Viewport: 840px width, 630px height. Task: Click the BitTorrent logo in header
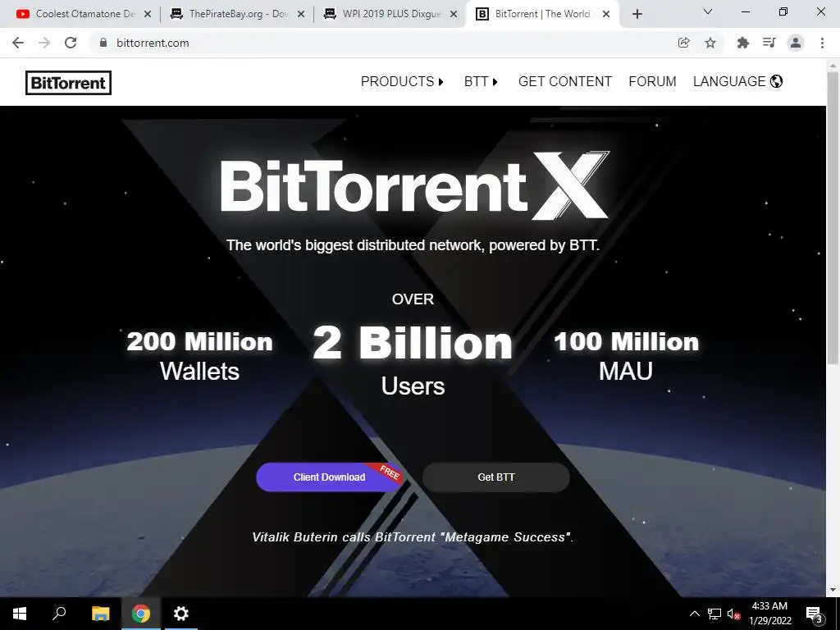coord(69,83)
